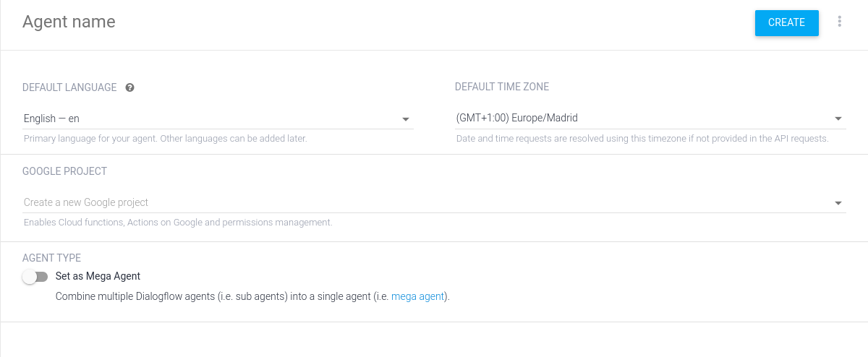Expand the default language dropdown arrow
The height and width of the screenshot is (357, 868).
(406, 119)
